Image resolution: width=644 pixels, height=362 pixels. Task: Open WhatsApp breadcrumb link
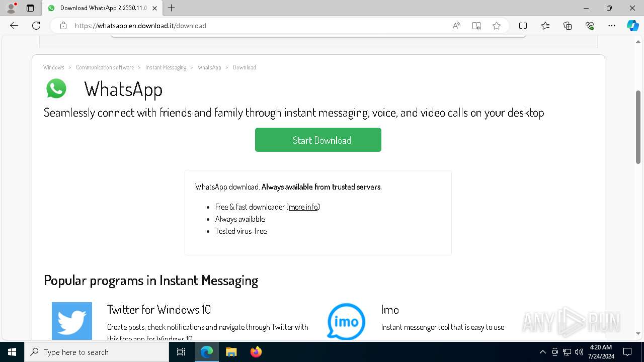click(209, 67)
